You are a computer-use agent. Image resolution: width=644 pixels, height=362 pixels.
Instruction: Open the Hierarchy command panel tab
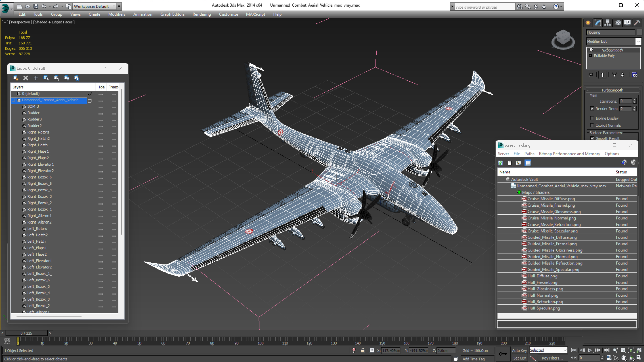[x=607, y=23]
